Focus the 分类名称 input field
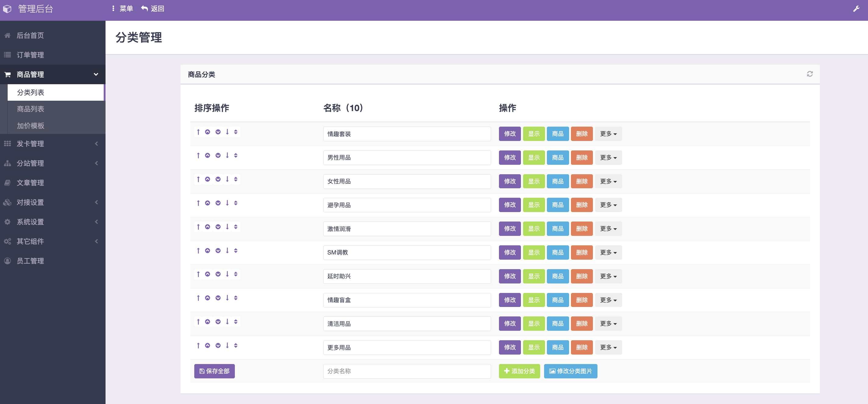Viewport: 868px width, 404px height. [406, 371]
